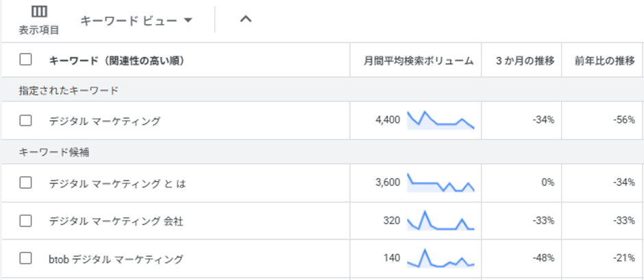644x280 pixels.
Task: Click keyword text デジタル マーケティング と は
Action: tap(117, 183)
